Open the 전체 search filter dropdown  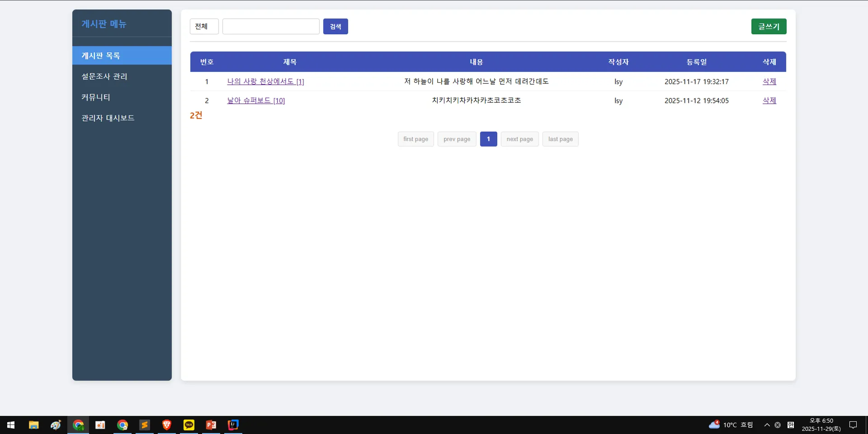click(x=204, y=26)
